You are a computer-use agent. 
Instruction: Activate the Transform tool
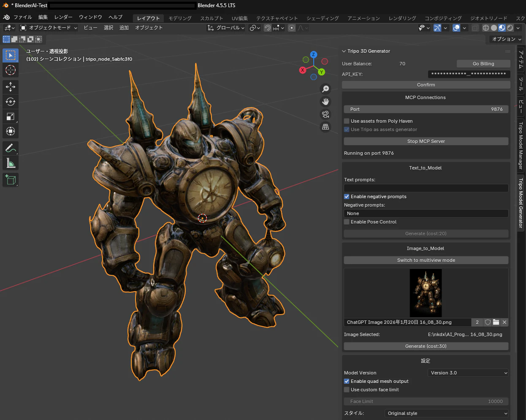(x=11, y=131)
